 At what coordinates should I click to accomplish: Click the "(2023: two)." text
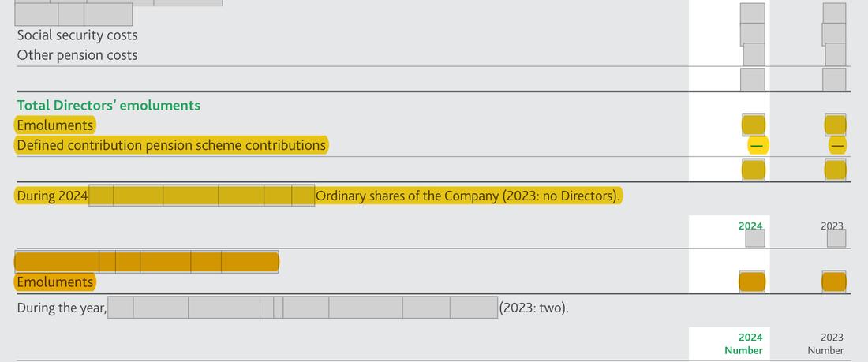click(533, 308)
